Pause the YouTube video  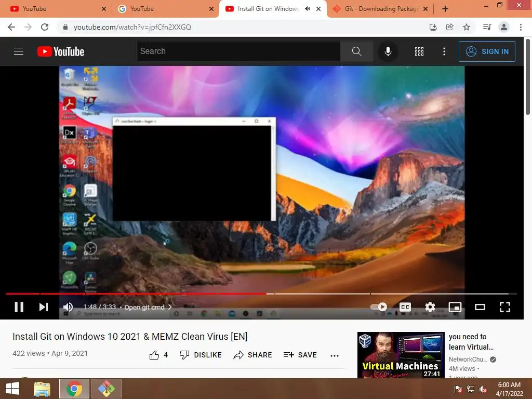[19, 307]
